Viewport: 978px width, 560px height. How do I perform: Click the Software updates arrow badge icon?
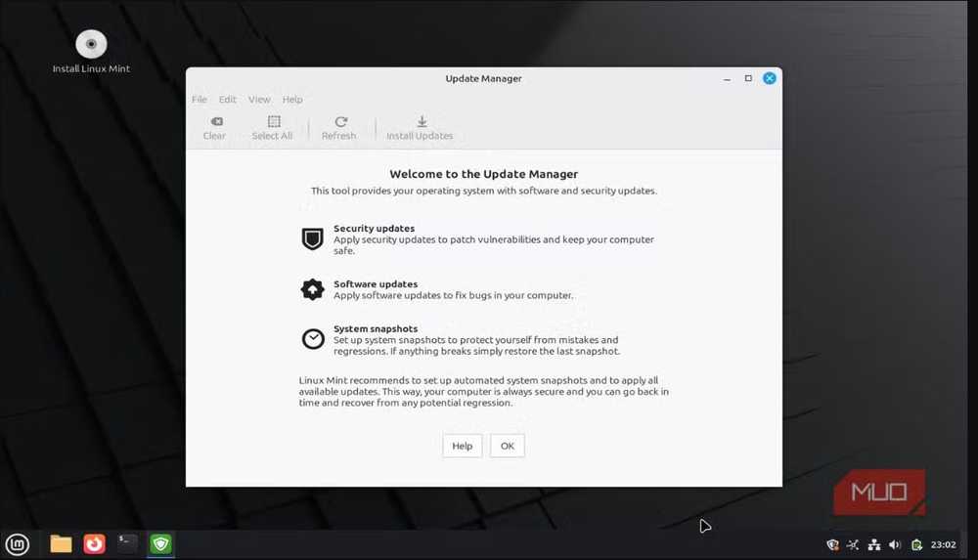pos(313,289)
